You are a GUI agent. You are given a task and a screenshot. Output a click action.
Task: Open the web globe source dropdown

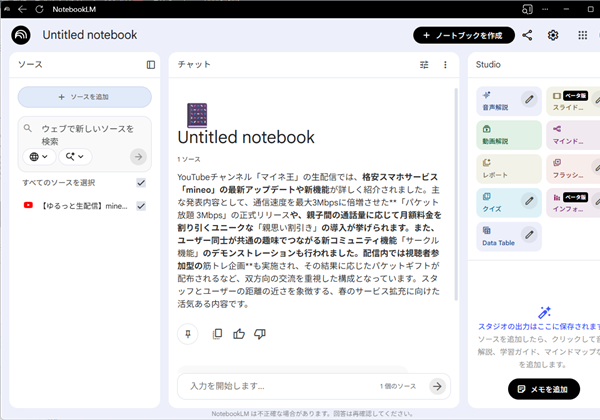click(x=38, y=156)
